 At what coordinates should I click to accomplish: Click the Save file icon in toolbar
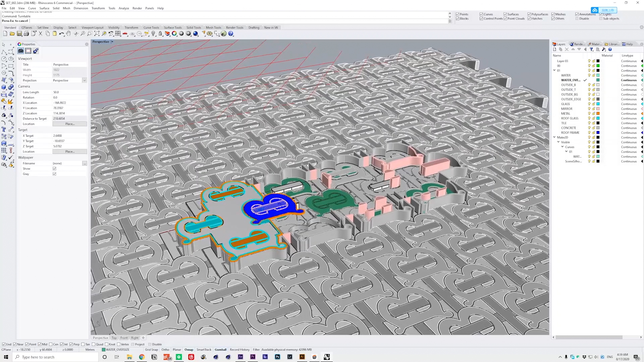point(19,34)
